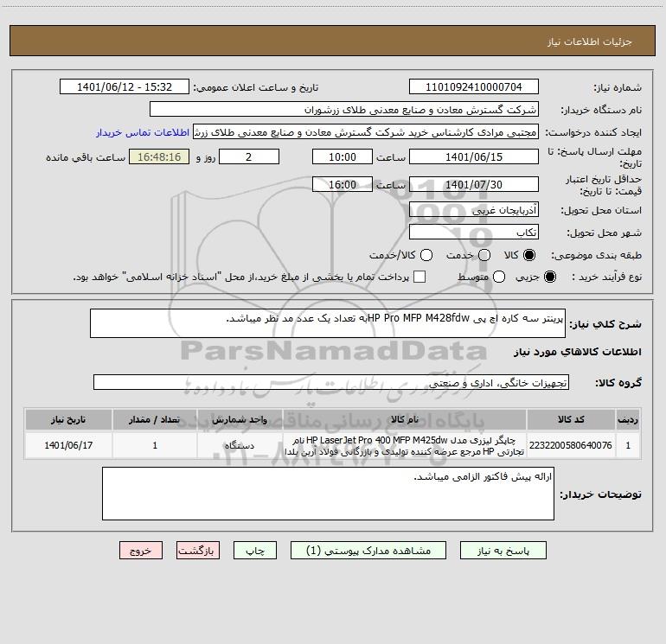666x644 pixels.
Task: Click the delivery city field تکاب
Action: point(474,233)
